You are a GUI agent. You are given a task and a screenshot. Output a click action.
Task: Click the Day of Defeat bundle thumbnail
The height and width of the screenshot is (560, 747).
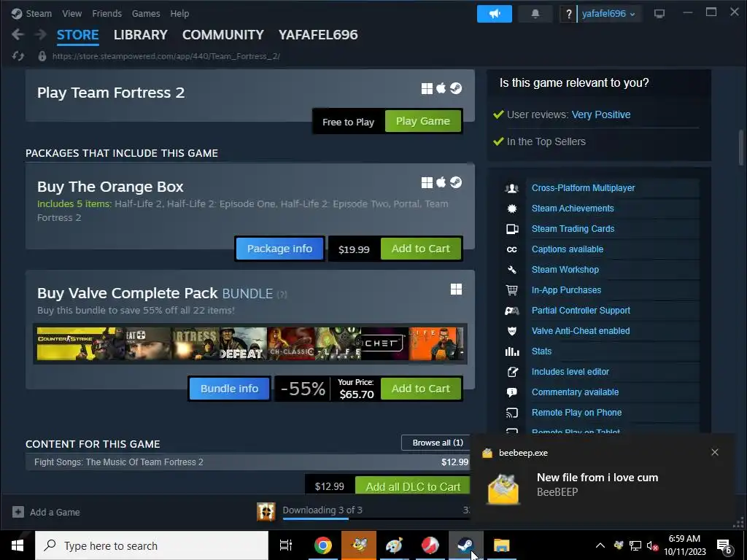(243, 343)
